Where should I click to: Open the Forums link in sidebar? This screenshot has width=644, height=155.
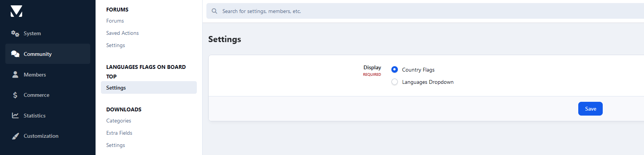pyautogui.click(x=115, y=21)
